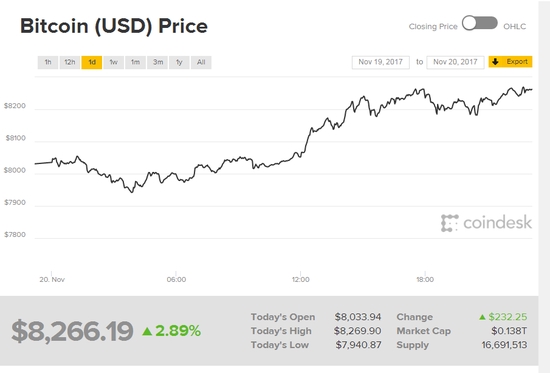This screenshot has width=550, height=373.
Task: Toggle Closing Price / OHLC switch
Action: (479, 24)
